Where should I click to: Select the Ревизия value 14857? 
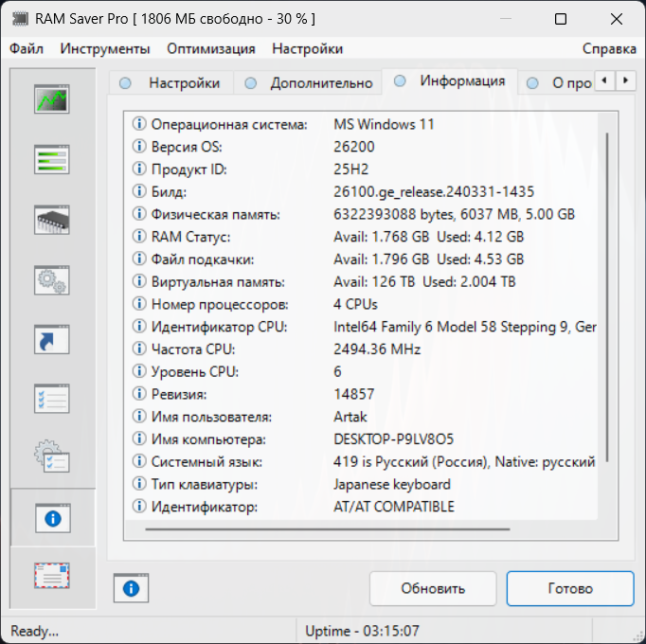click(354, 394)
